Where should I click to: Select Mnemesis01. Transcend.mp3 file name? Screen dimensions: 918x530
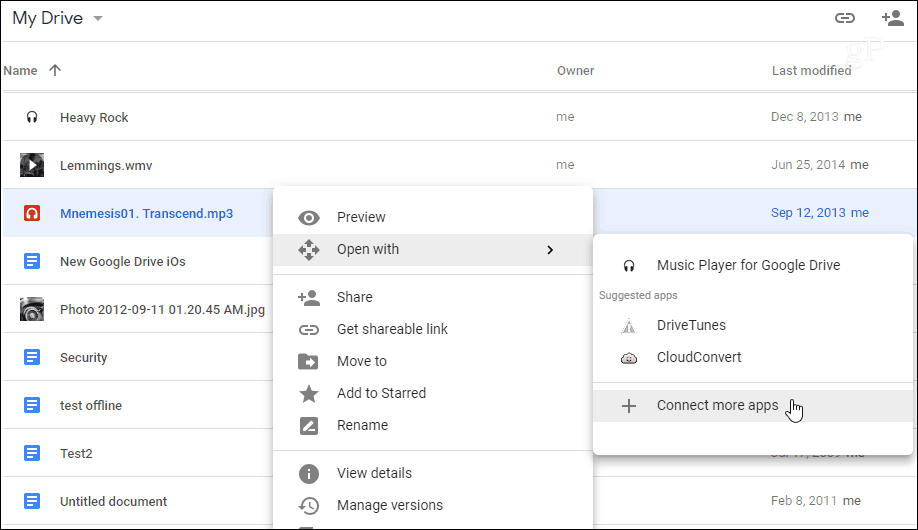pyautogui.click(x=146, y=214)
